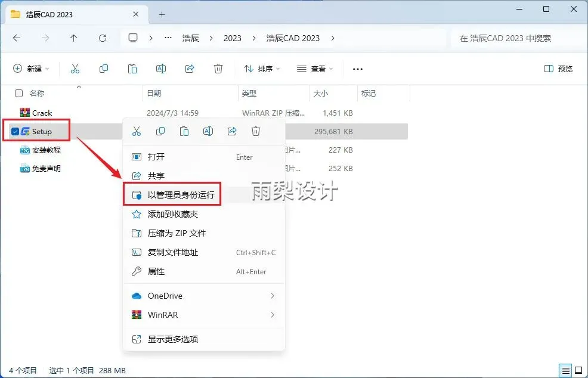Select the Crack file name
This screenshot has height=378, width=588.
42,113
